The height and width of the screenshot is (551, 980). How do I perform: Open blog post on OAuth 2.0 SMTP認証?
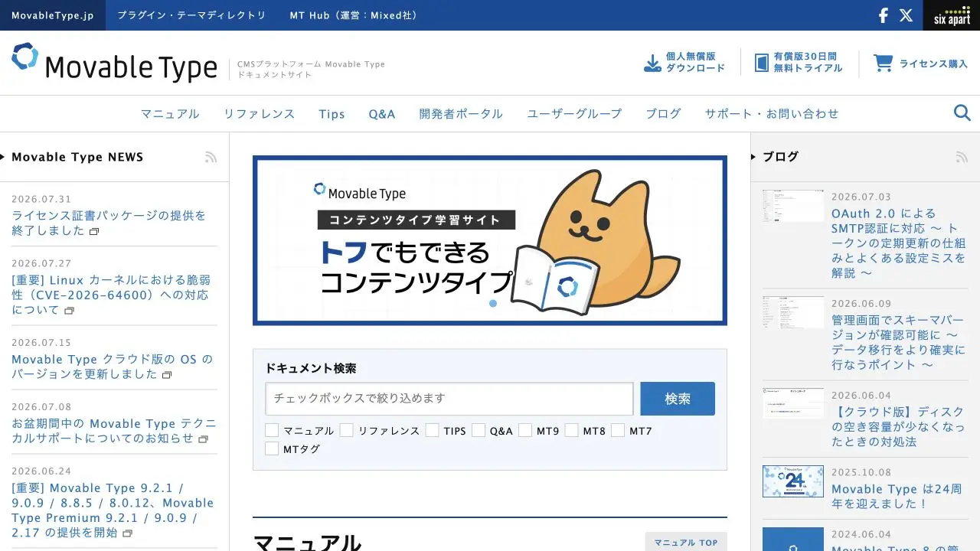[x=899, y=243]
